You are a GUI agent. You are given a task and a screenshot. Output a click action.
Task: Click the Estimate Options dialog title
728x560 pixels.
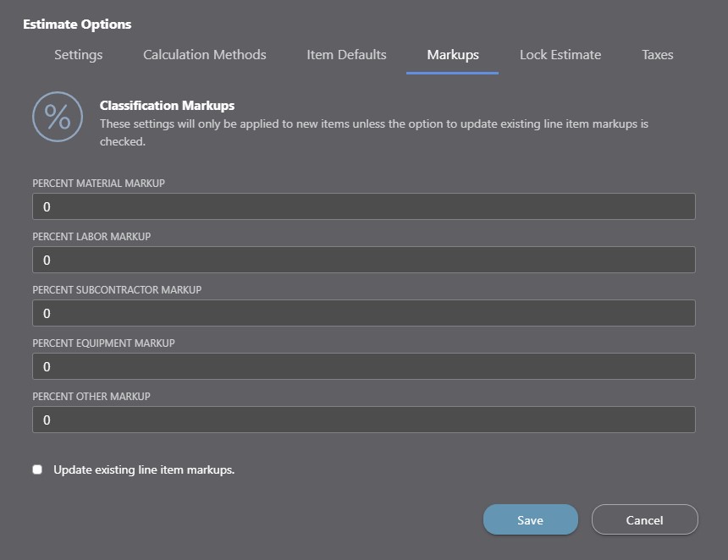77,25
